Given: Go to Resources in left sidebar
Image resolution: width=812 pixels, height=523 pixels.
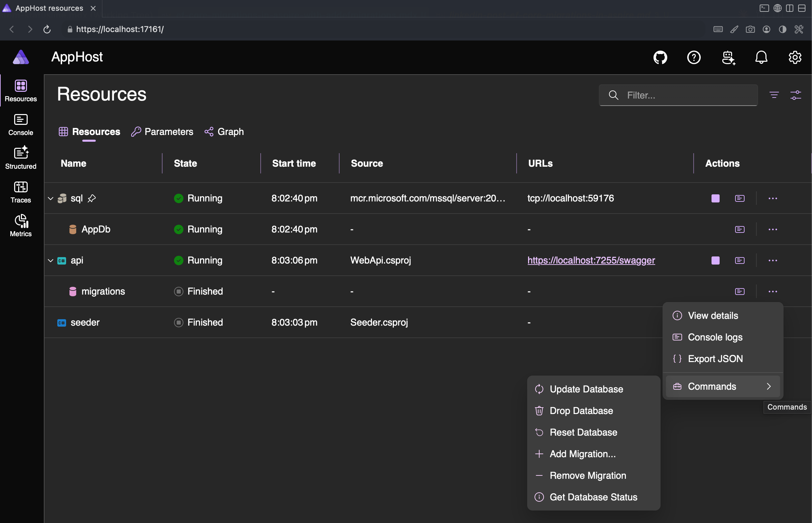Looking at the screenshot, I should tap(21, 91).
